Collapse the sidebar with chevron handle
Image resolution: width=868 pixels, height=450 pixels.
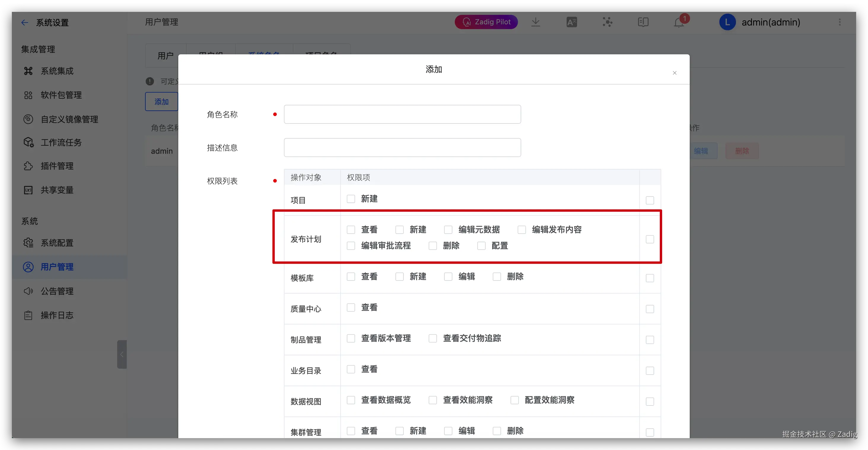pos(122,354)
